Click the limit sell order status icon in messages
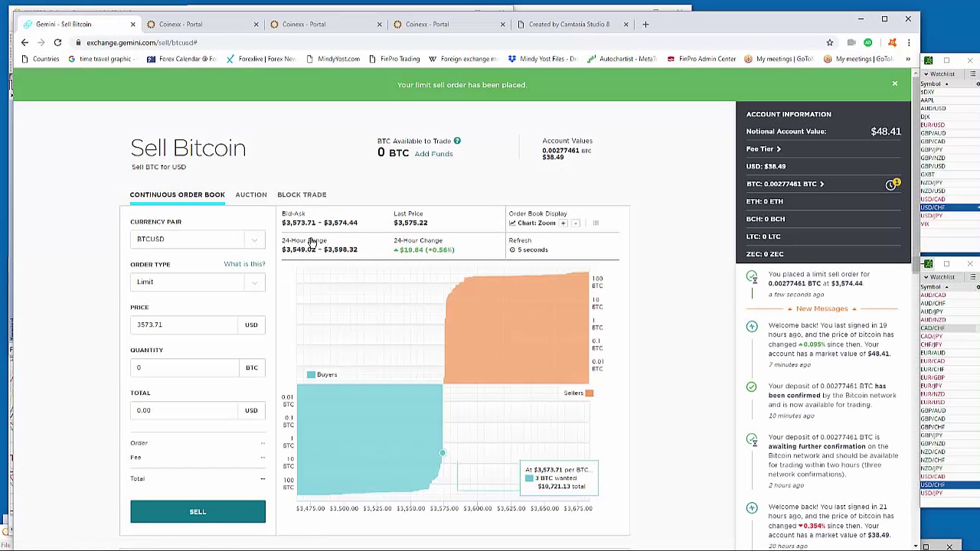The height and width of the screenshot is (551, 980). click(x=752, y=276)
